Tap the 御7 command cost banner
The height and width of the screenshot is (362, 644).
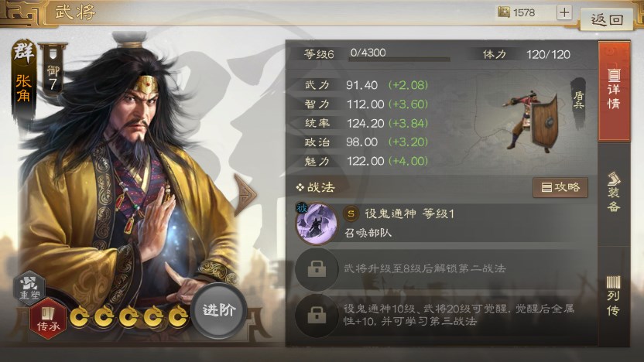[53, 70]
